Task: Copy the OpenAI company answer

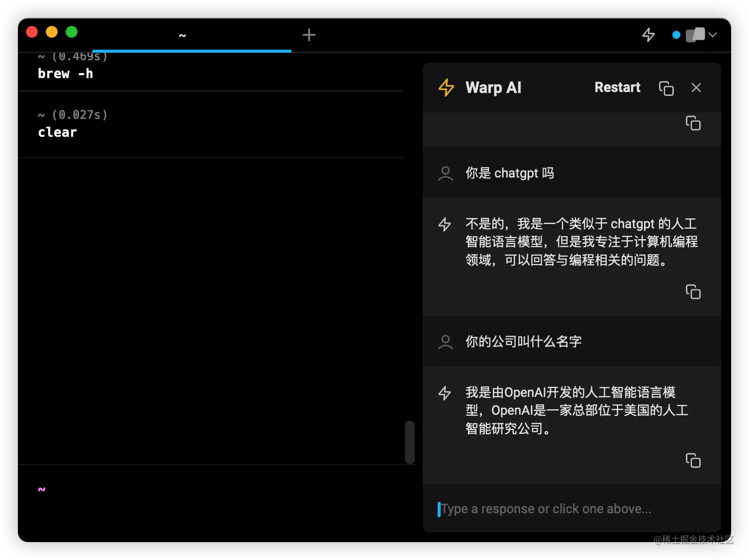Action: [x=693, y=460]
